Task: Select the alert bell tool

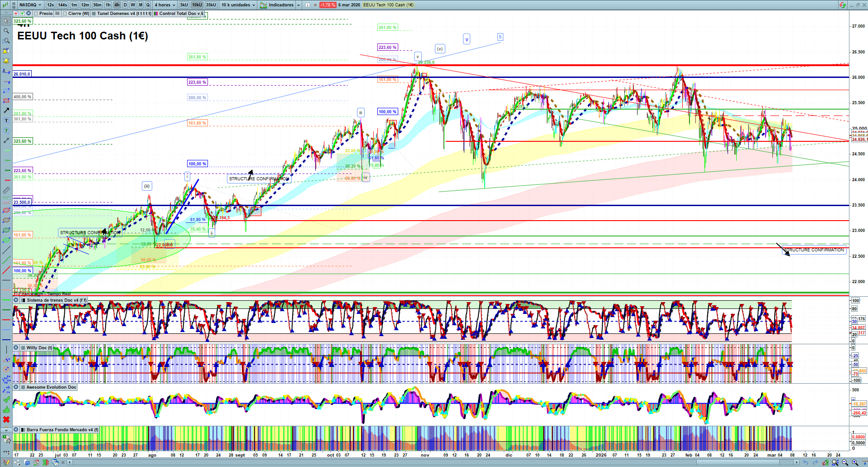Action: coord(6,61)
